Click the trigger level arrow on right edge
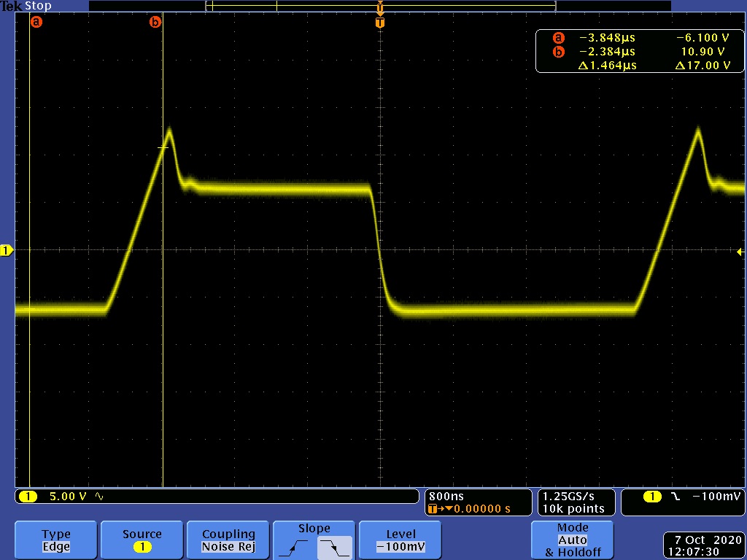 tap(740, 252)
